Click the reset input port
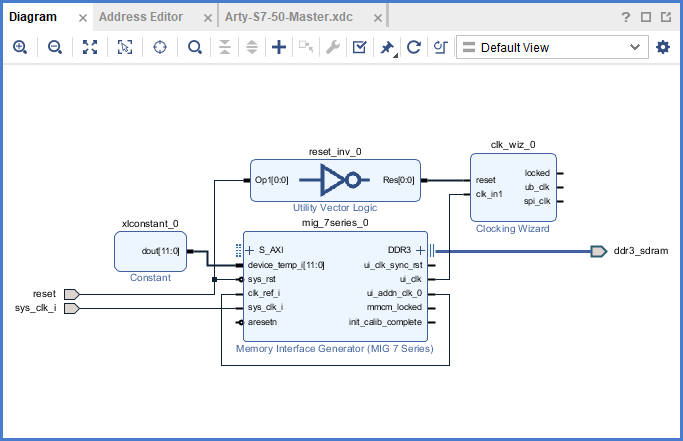 click(71, 295)
